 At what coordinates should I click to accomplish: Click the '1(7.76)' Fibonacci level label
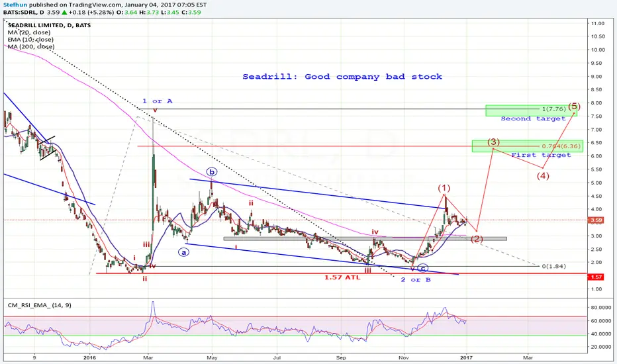pyautogui.click(x=553, y=109)
